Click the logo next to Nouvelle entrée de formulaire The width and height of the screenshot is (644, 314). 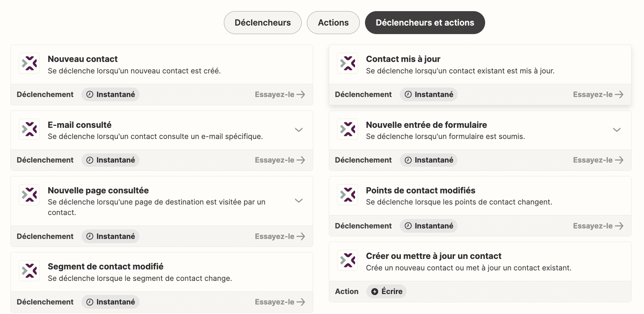point(347,129)
